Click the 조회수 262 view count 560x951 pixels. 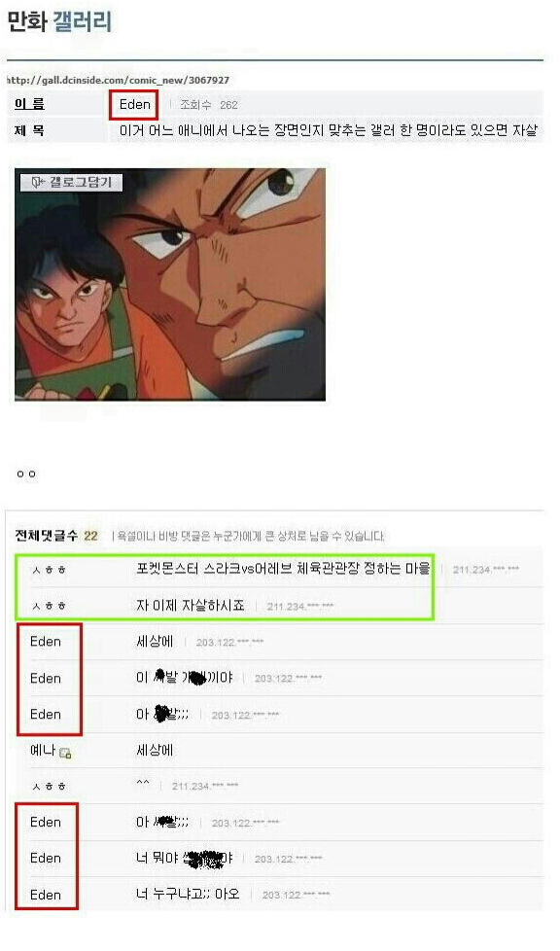[x=209, y=105]
